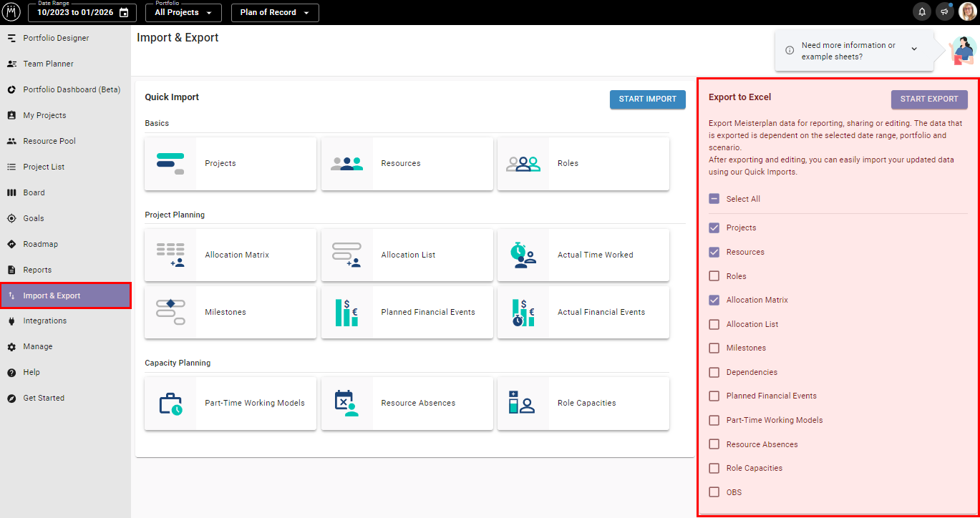Uncheck the Resources export checkbox

pos(714,252)
